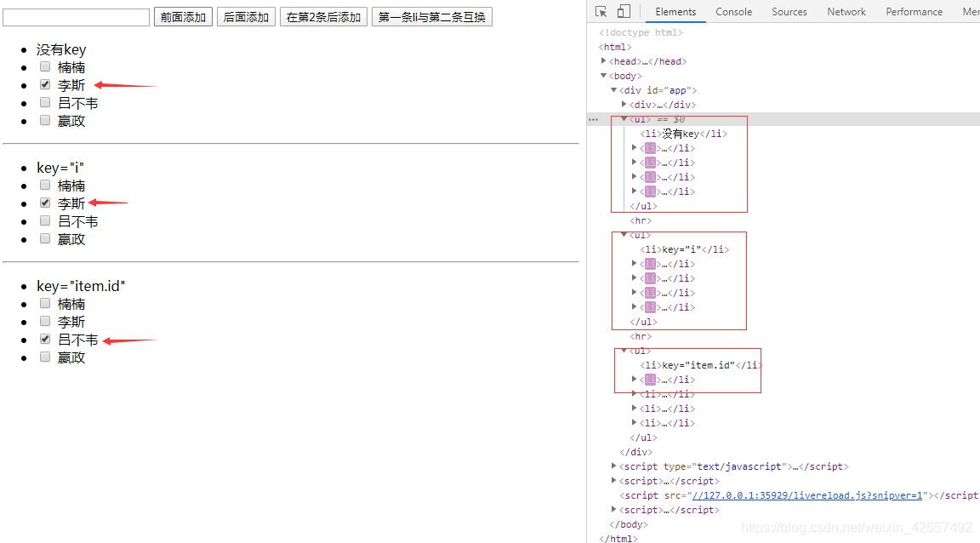The image size is (980, 543).
Task: Select the second hr node in DOM tree
Action: tap(641, 336)
